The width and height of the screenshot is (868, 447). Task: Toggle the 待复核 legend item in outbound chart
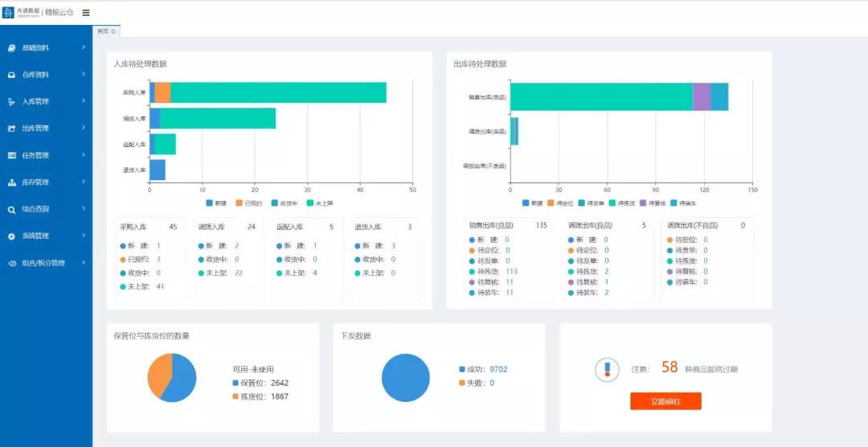(x=652, y=203)
